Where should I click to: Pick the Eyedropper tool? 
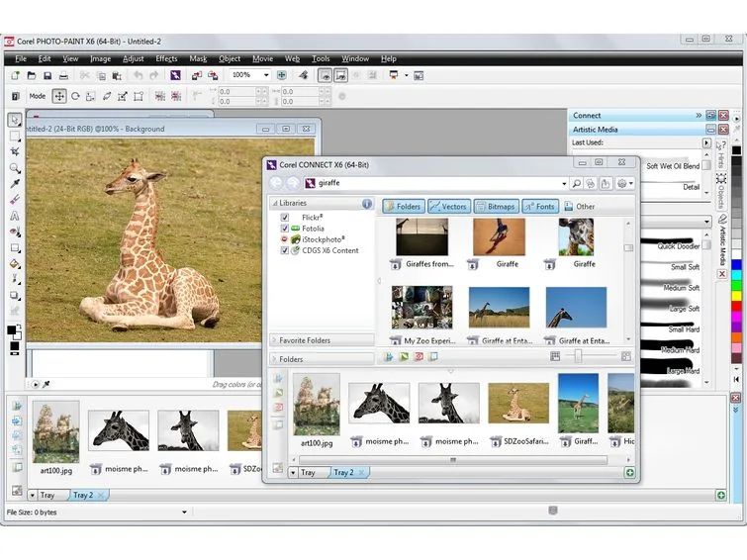point(15,183)
